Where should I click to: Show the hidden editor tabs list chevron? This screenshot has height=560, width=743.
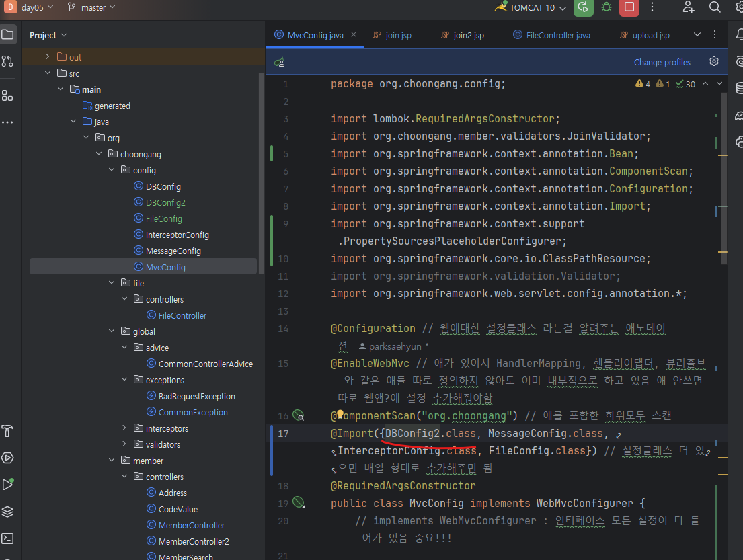click(x=697, y=34)
